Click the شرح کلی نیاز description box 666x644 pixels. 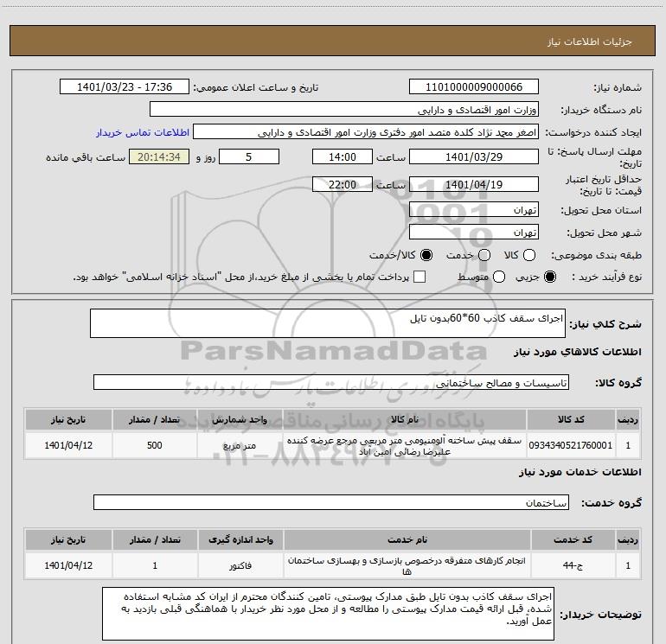(x=328, y=323)
